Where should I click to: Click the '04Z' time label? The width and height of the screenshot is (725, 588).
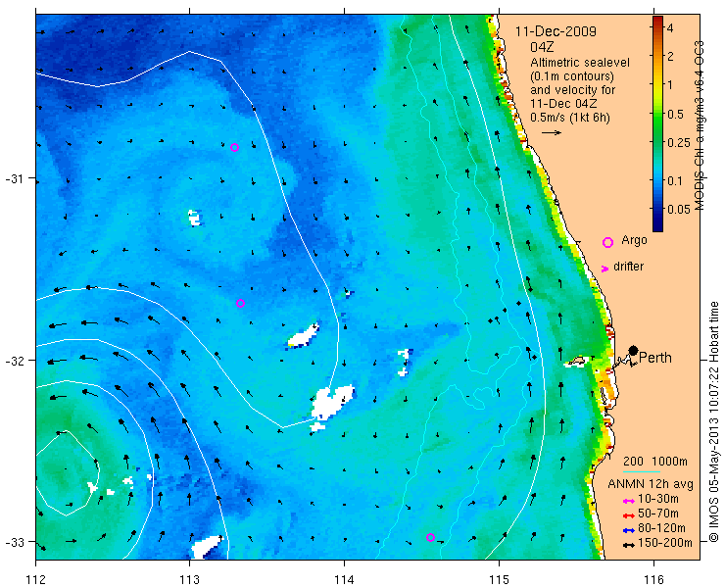click(543, 47)
